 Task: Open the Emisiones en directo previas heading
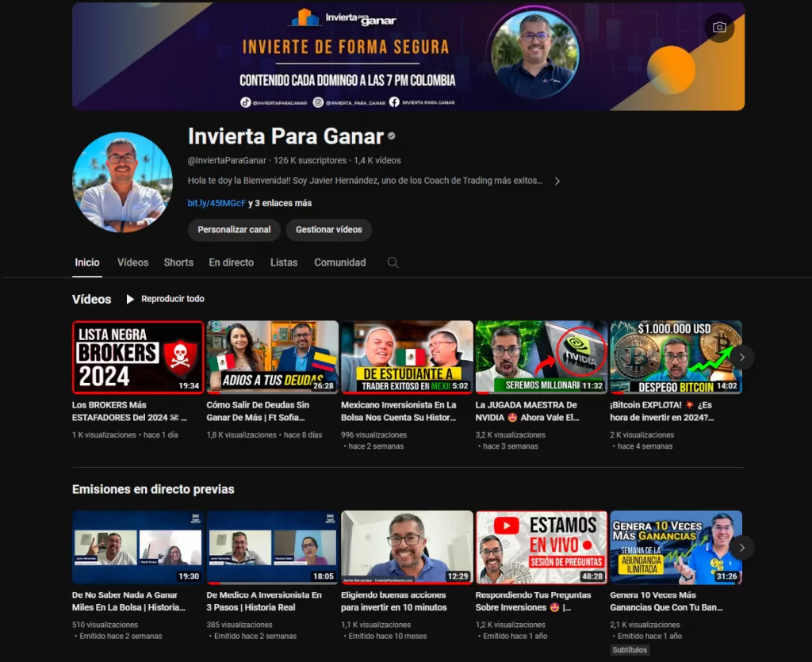coord(153,489)
